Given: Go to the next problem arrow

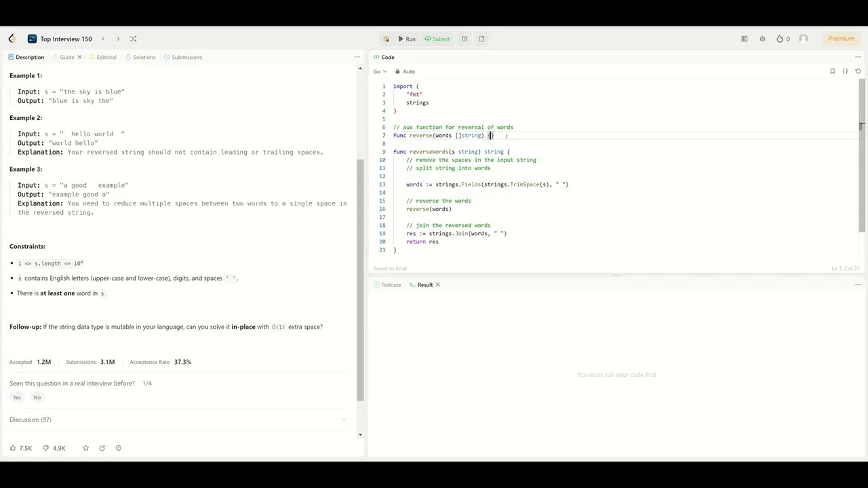Looking at the screenshot, I should pos(118,39).
